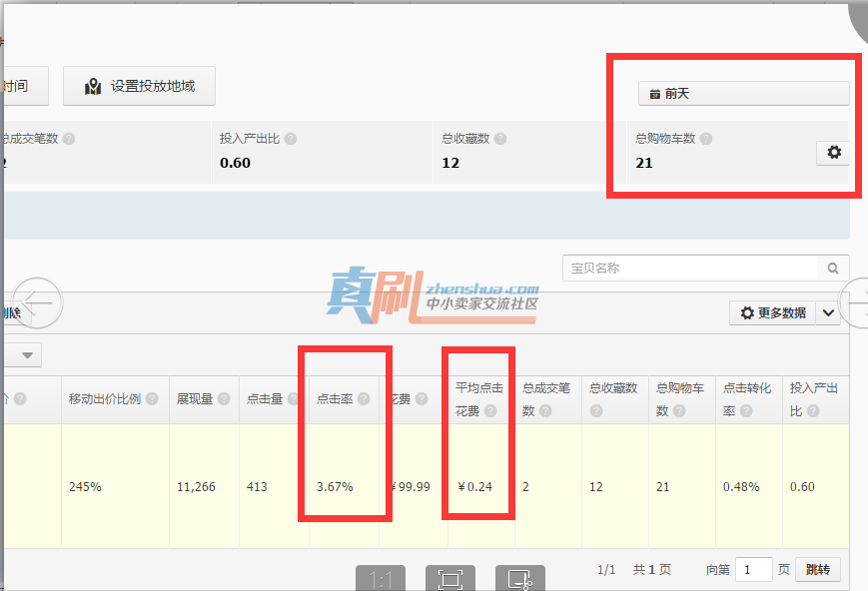Screen dimensions: 868x591
Task: Click help icon in 移动出价比例 column header
Action: coord(152,399)
